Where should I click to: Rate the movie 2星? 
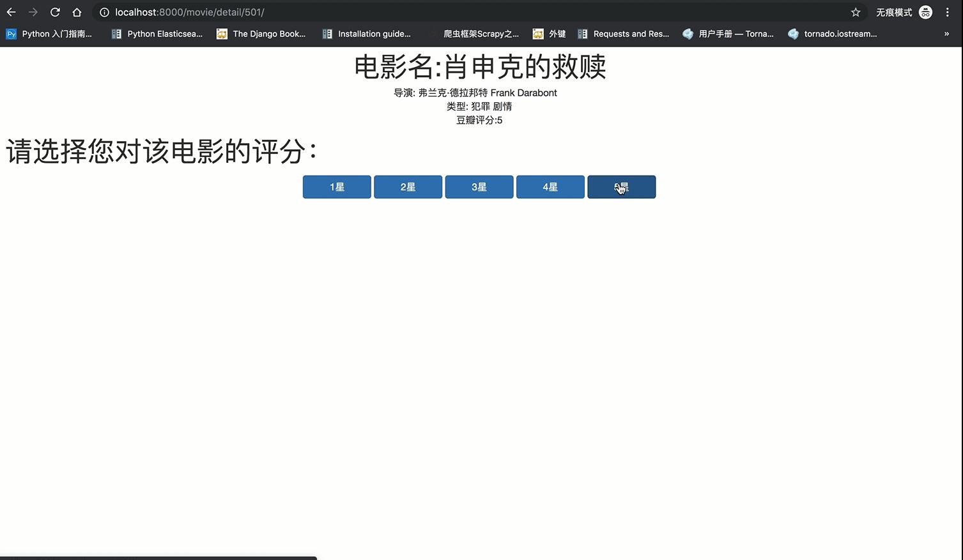pyautogui.click(x=408, y=187)
